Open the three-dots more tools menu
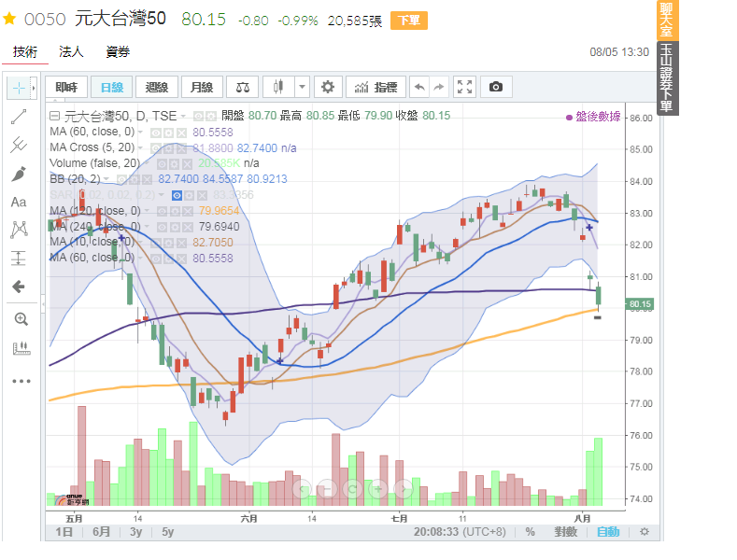 (21, 381)
